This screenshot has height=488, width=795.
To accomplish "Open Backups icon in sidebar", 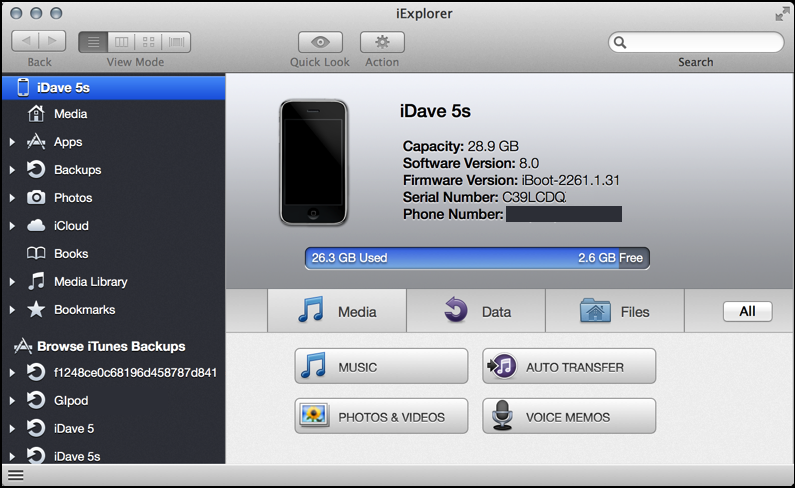I will [35, 169].
